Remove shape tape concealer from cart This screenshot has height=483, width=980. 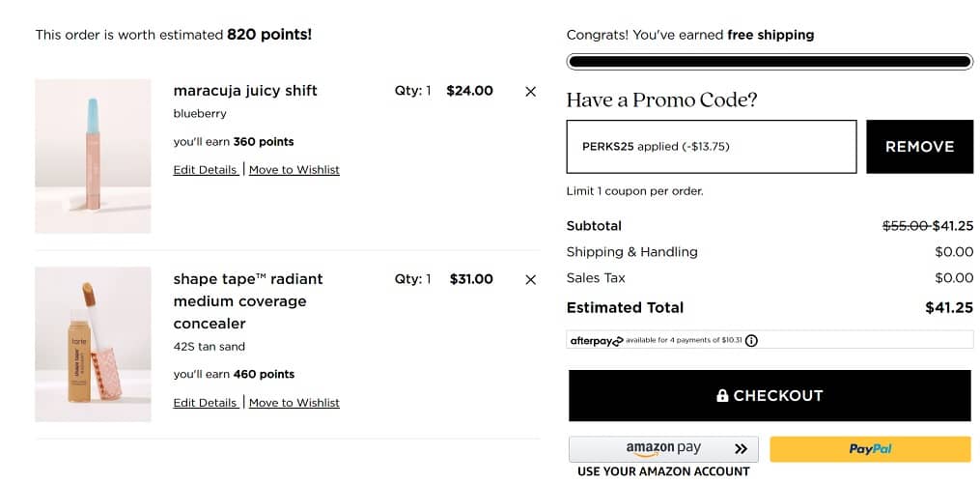point(530,280)
